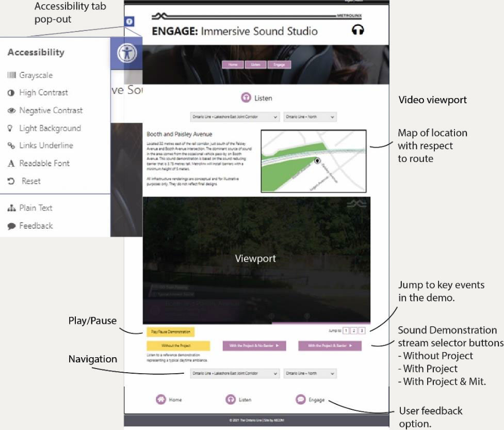Toggle Grayscale accessibility option

pos(36,75)
